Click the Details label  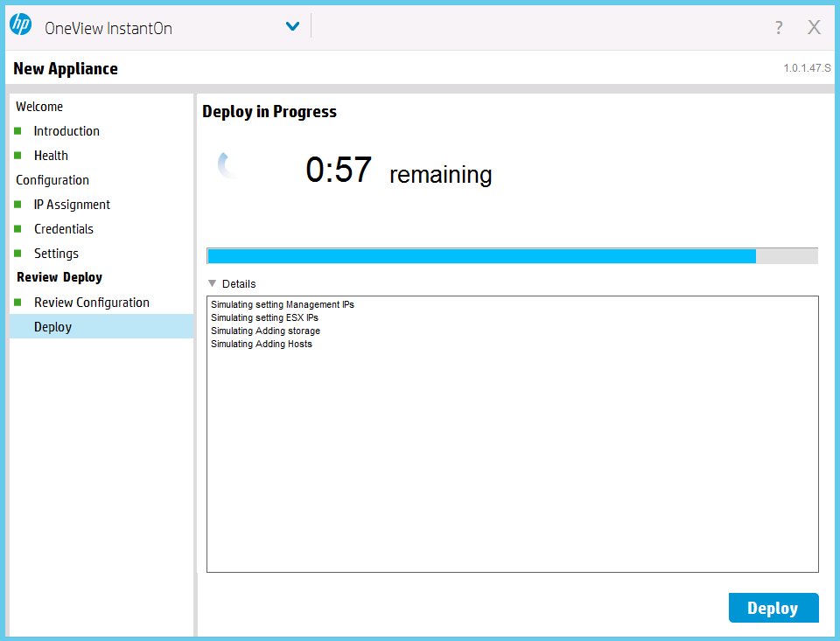tap(239, 284)
